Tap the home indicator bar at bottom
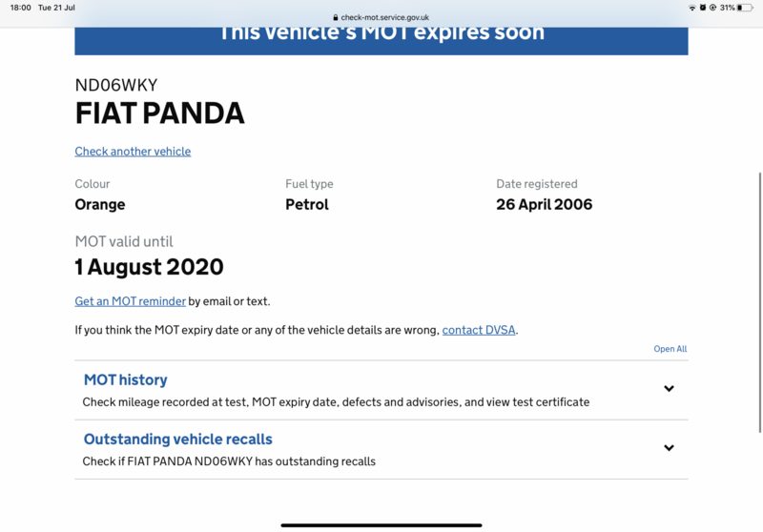Image resolution: width=763 pixels, height=532 pixels. tap(381, 524)
